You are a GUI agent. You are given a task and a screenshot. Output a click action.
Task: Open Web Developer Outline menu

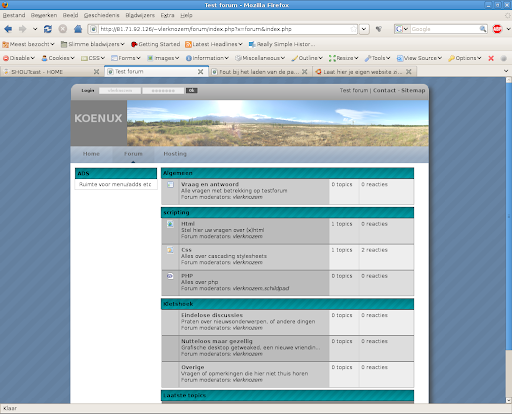(x=307, y=58)
